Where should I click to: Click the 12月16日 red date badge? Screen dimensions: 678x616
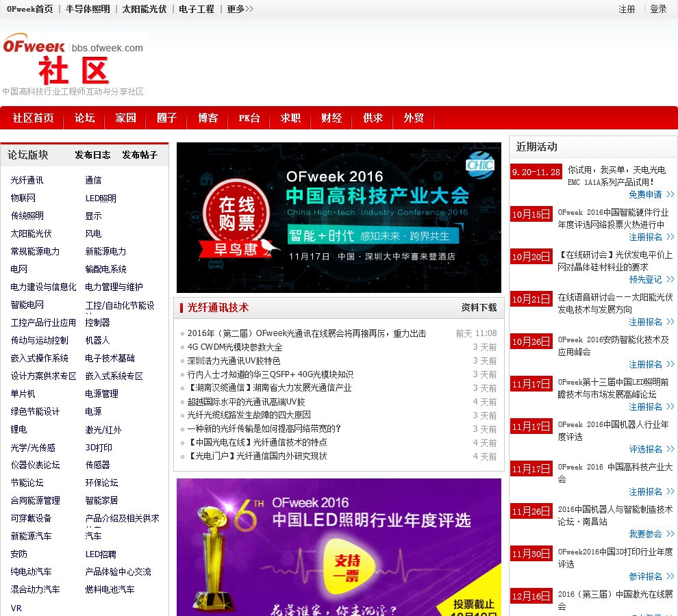pyautogui.click(x=531, y=597)
